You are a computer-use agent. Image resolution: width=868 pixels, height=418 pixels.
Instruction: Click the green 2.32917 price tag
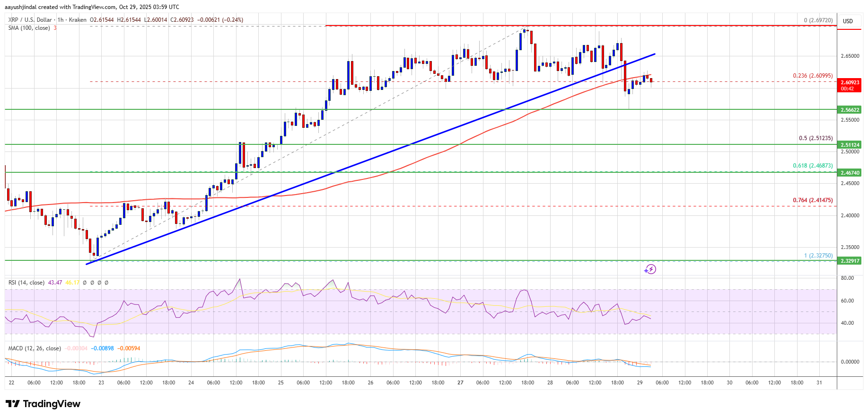point(850,261)
